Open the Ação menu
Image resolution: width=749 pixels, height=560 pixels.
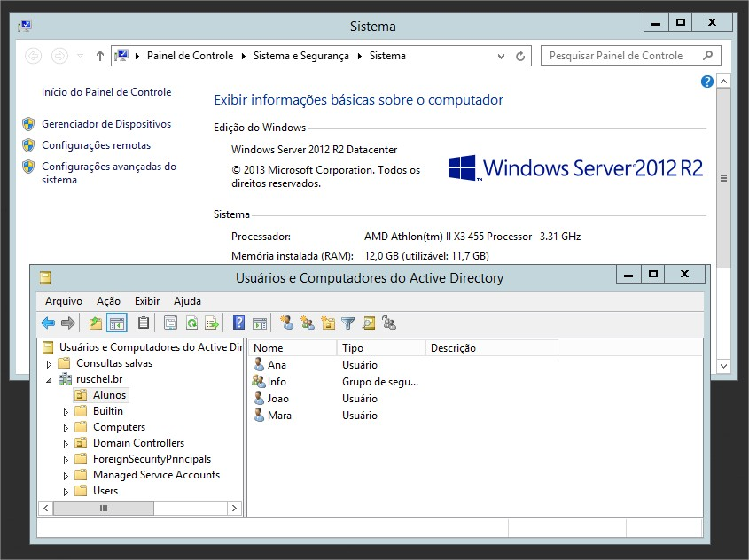(x=108, y=301)
